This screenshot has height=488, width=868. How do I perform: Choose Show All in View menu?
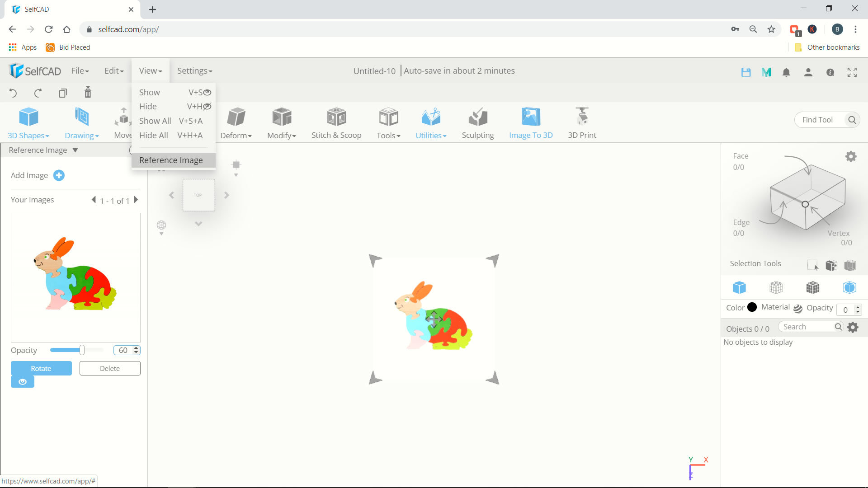(x=174, y=121)
